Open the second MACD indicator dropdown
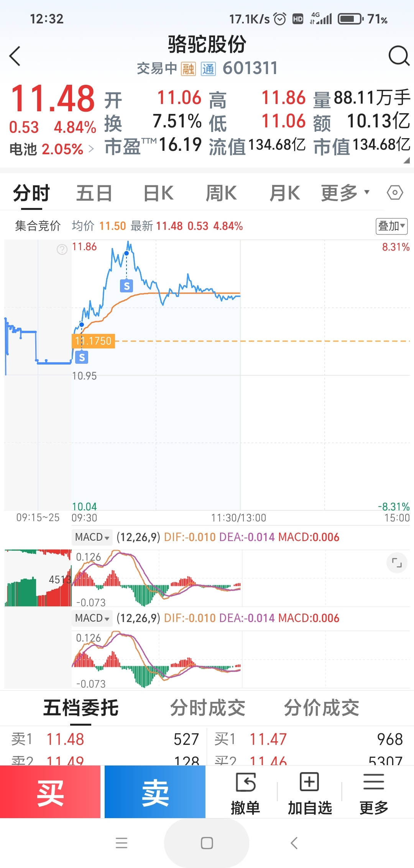 point(92,618)
